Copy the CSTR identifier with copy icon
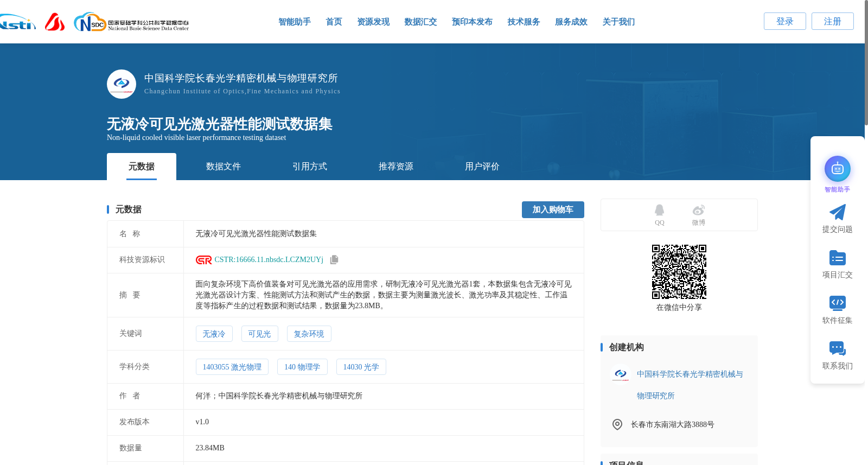 coord(334,260)
